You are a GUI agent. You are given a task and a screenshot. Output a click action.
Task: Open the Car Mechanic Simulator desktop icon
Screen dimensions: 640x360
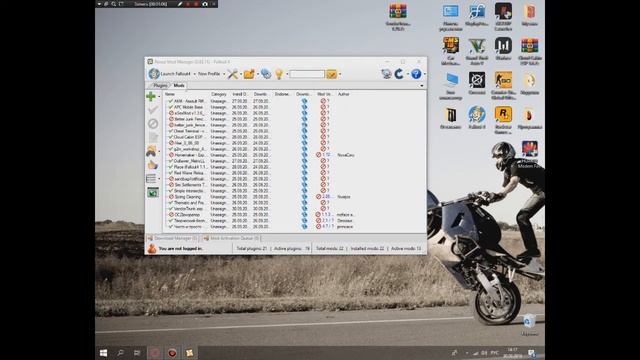(451, 51)
